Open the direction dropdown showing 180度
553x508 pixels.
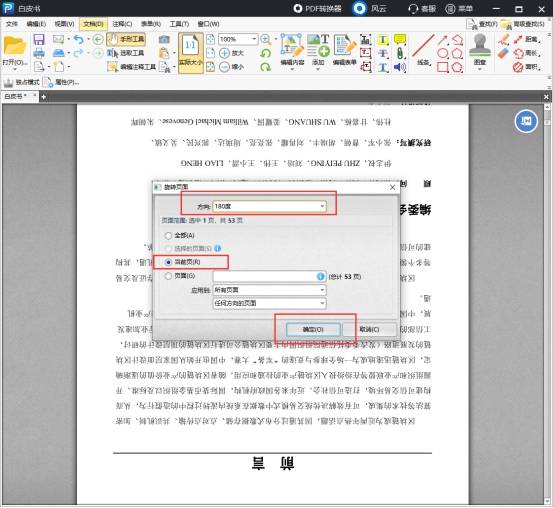tap(269, 206)
